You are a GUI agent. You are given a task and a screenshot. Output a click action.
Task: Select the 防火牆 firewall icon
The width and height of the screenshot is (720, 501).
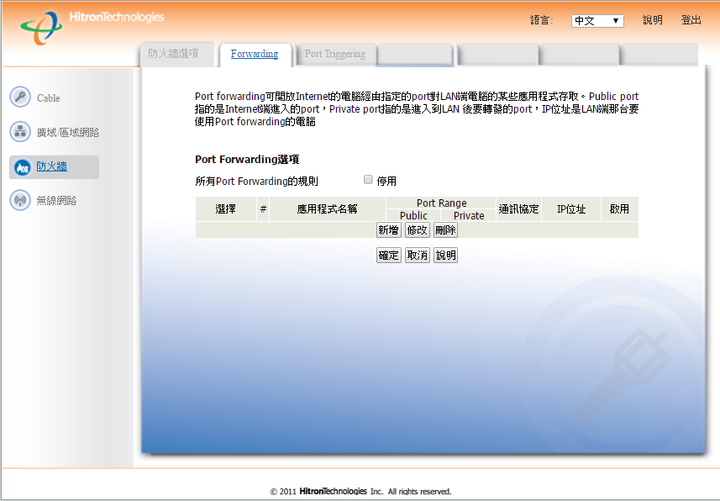click(22, 167)
